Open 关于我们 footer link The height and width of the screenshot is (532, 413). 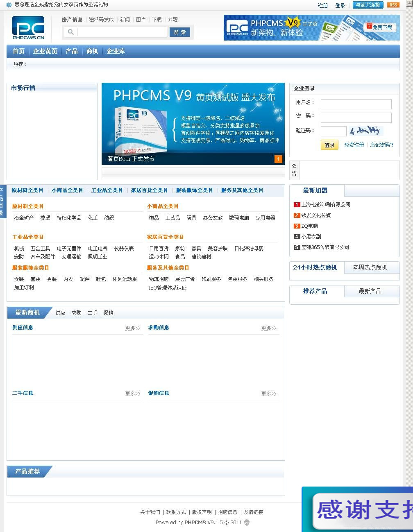[x=150, y=512]
